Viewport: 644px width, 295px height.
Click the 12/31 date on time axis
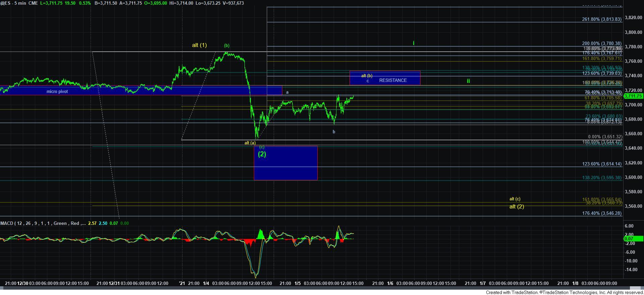[114, 283]
